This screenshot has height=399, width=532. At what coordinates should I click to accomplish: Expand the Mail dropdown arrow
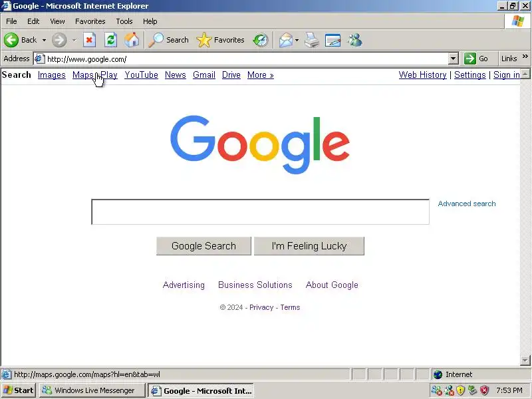pyautogui.click(x=297, y=40)
